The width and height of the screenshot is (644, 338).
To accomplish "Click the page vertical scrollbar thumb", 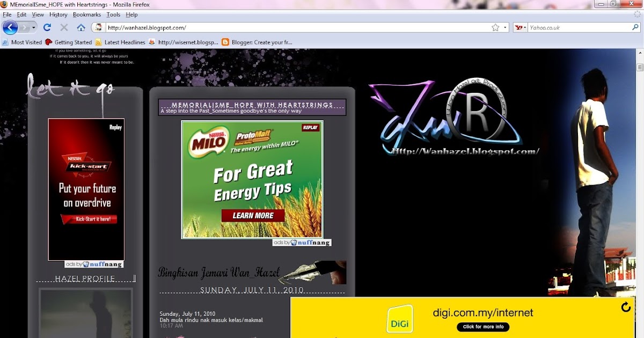I will pyautogui.click(x=640, y=67).
